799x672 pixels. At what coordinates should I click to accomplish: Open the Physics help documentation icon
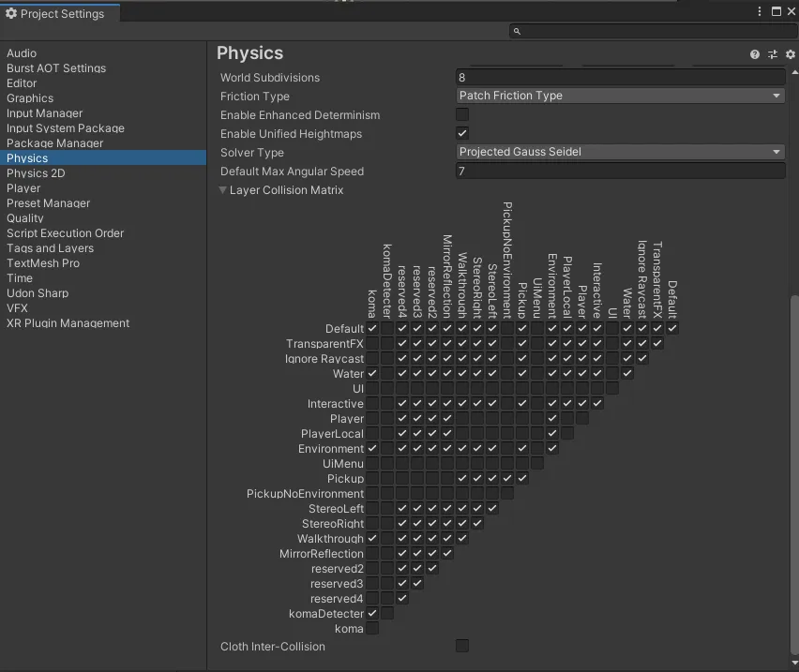point(755,54)
